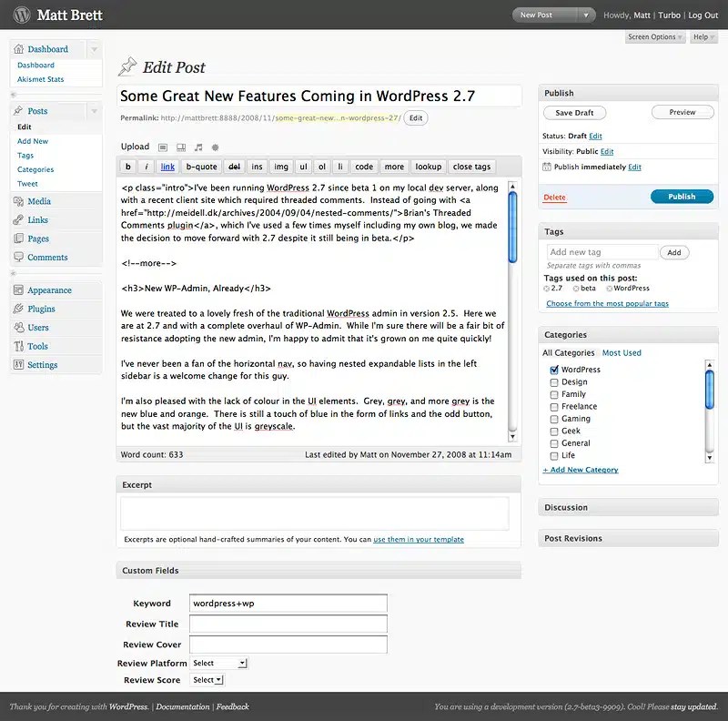Click the post editor scrollbar thumb
This screenshot has height=721, width=728.
(512, 228)
